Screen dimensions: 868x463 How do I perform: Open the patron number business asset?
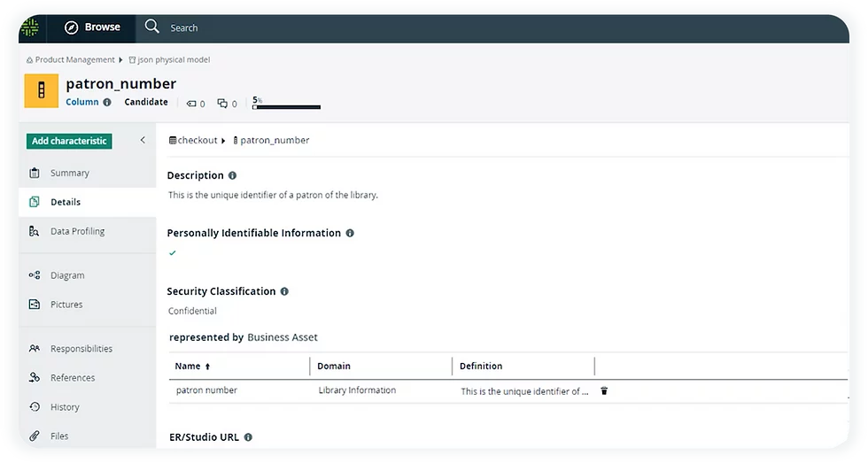point(206,390)
